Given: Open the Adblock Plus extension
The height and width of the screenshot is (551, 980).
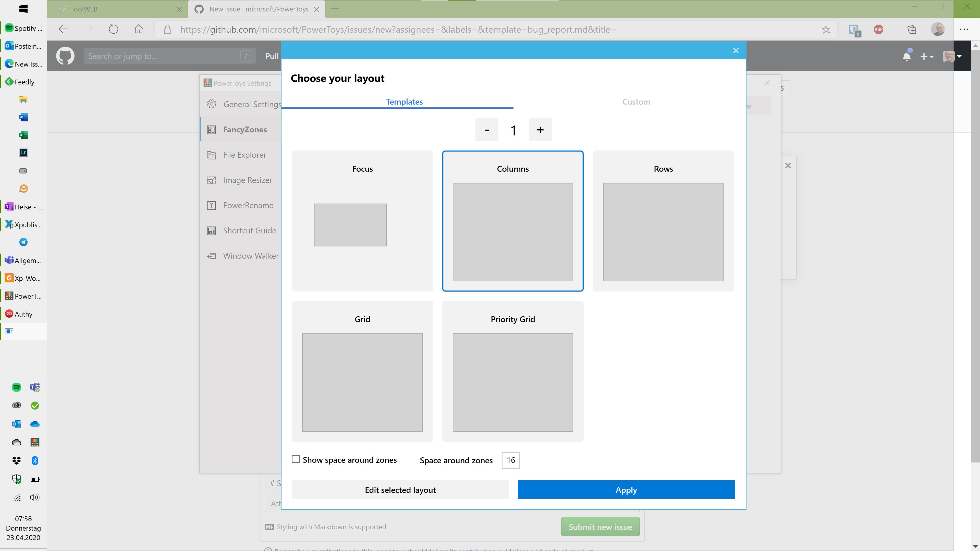Looking at the screenshot, I should pos(879,29).
